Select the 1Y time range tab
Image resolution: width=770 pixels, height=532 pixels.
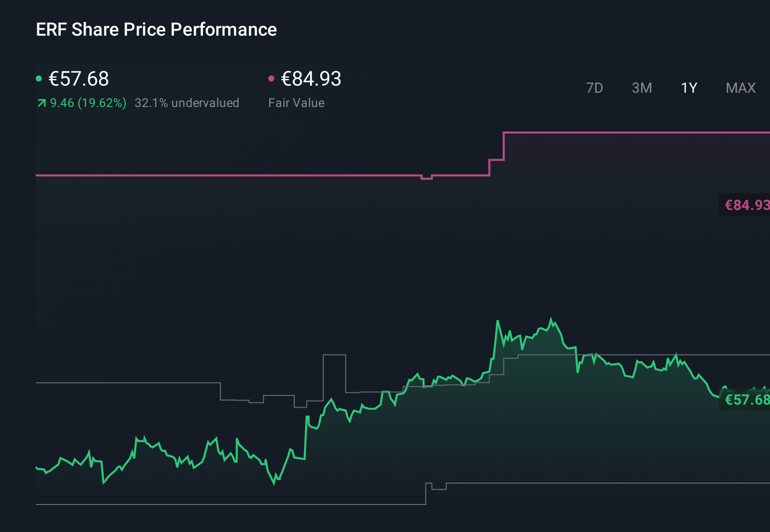point(688,88)
